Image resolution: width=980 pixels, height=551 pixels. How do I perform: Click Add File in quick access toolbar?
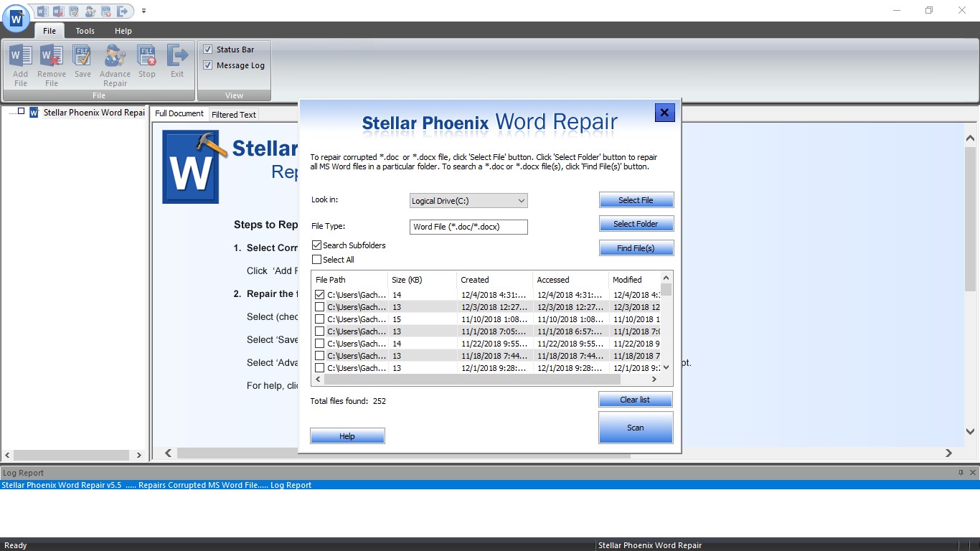(42, 11)
